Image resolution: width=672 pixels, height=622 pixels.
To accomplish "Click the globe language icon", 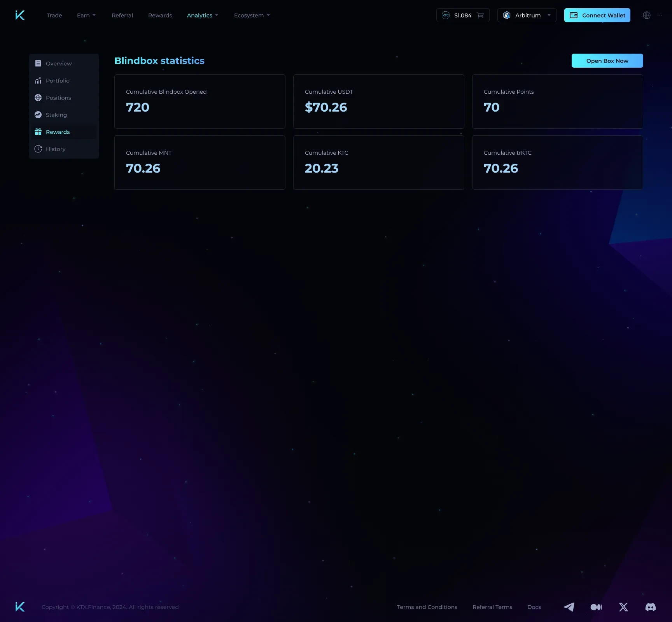I will pyautogui.click(x=646, y=15).
